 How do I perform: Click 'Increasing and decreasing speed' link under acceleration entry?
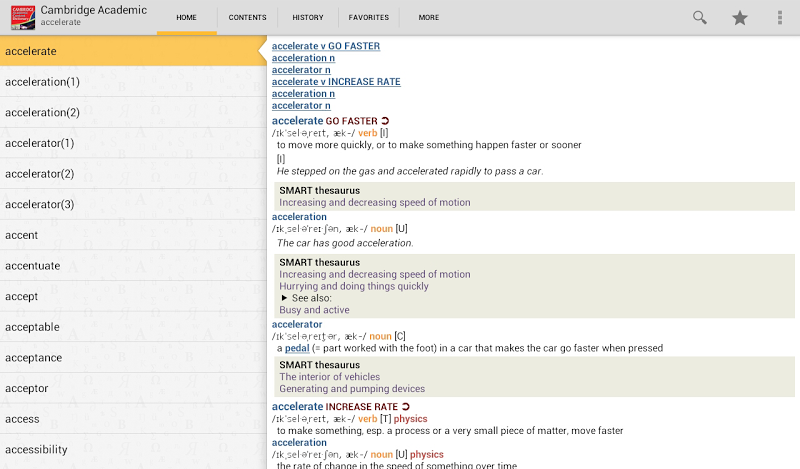[x=374, y=274]
